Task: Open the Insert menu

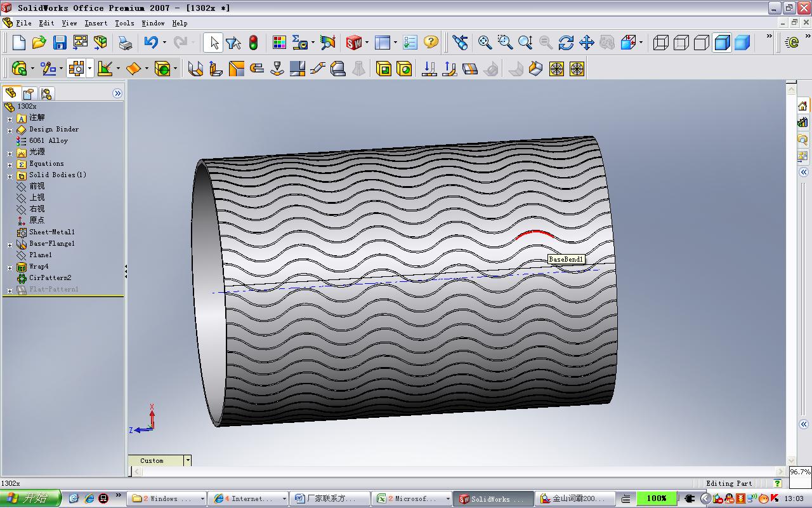Action: [96, 23]
